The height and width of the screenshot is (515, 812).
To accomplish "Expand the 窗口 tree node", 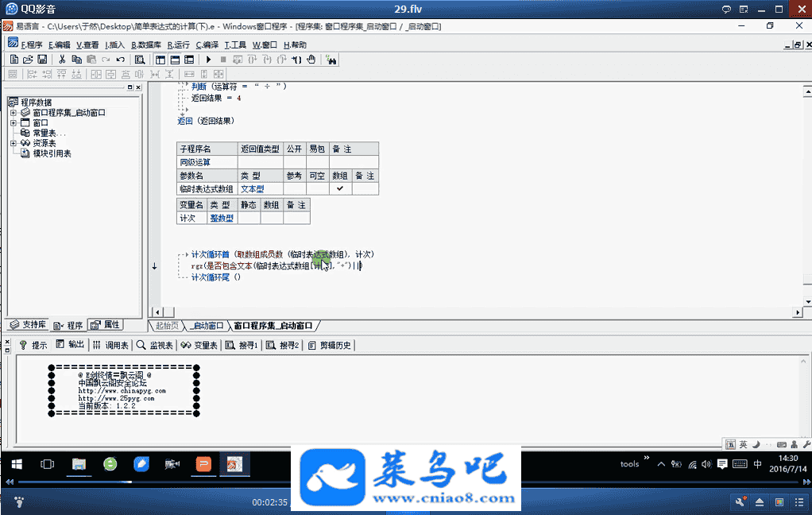I will tap(14, 123).
